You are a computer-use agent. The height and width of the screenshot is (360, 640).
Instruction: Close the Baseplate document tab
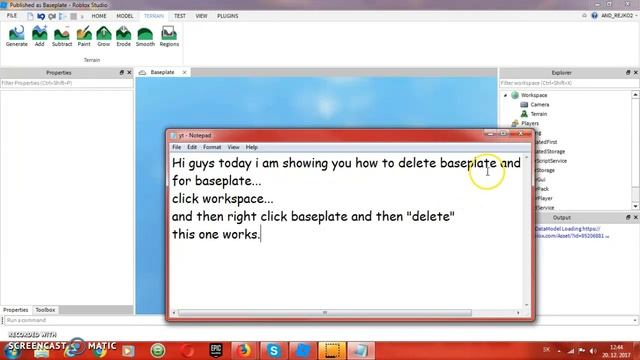[x=184, y=72]
